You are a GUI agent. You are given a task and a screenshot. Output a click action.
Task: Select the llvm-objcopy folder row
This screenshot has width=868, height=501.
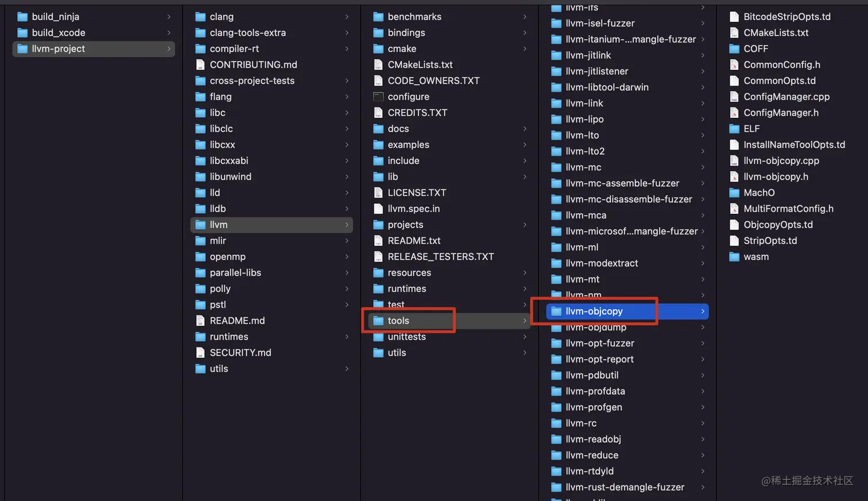627,311
